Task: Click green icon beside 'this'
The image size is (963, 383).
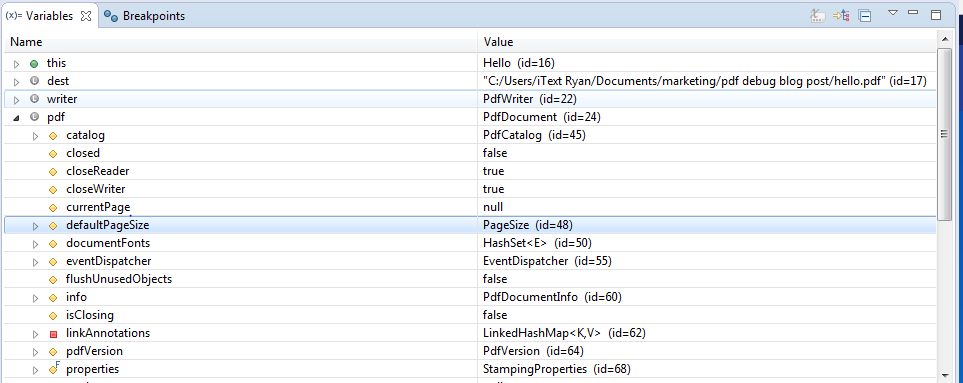Action: point(34,63)
